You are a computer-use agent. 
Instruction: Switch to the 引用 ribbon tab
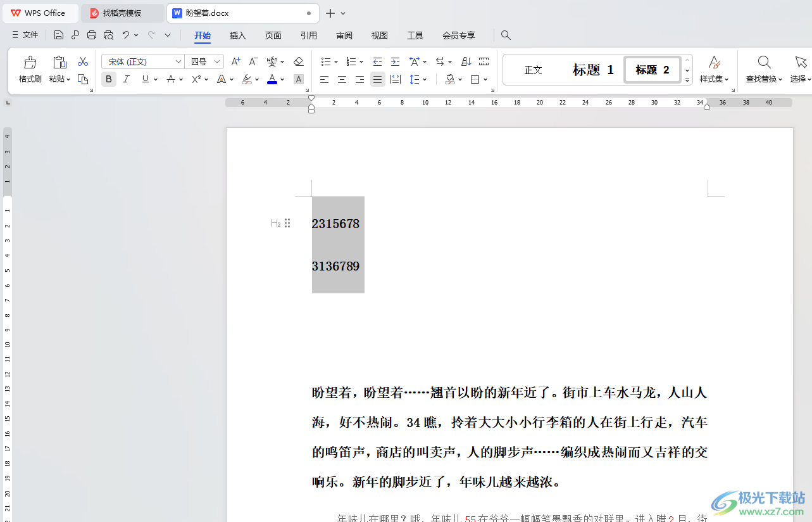click(309, 35)
